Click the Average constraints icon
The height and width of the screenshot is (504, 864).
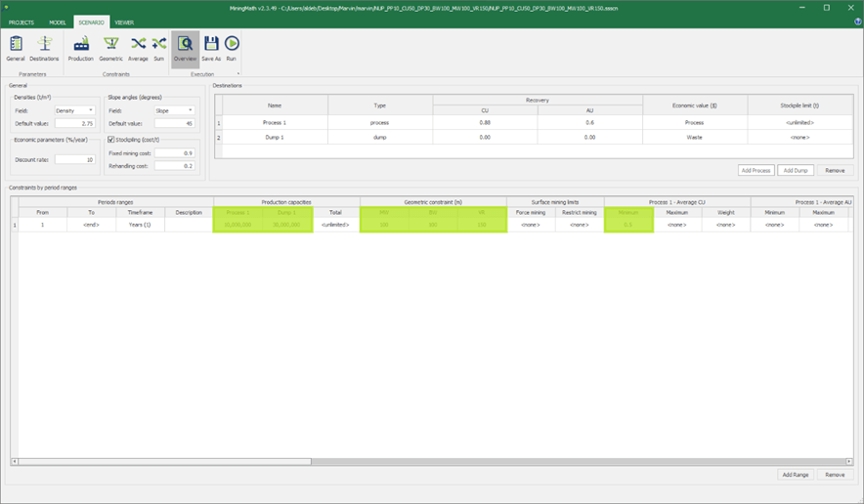point(138,48)
